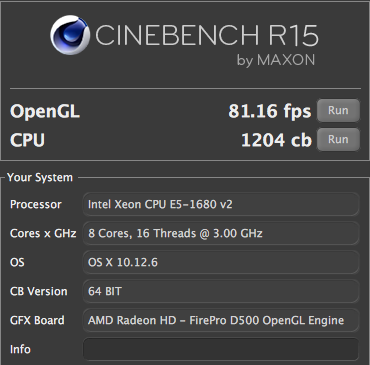Click the GFX Board FirePro D500 field

221,320
